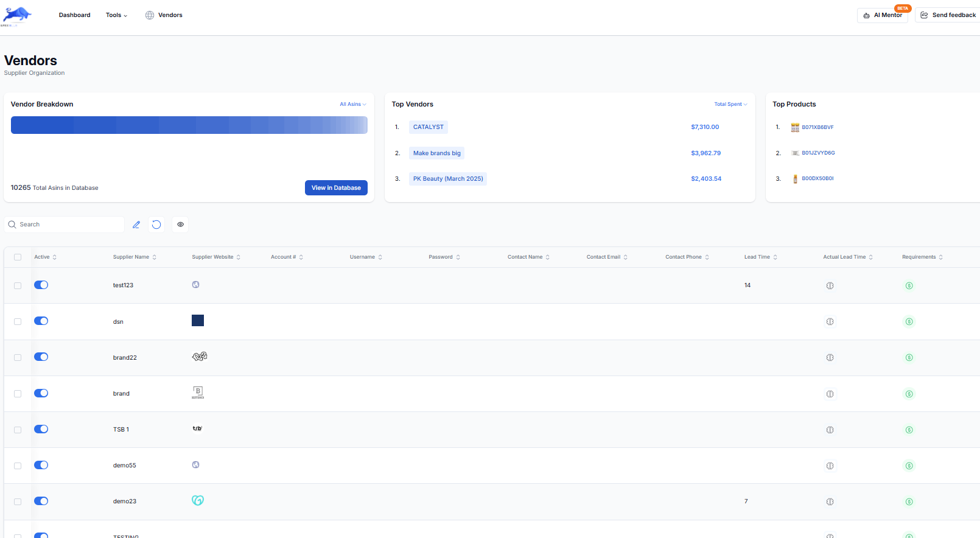Click the green requirements icon for TSB 1
Image resolution: width=980 pixels, height=538 pixels.
(909, 430)
